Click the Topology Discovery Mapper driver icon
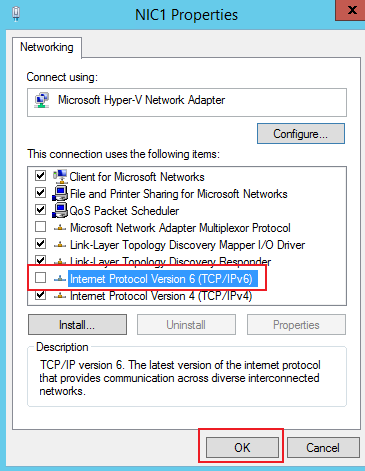The width and height of the screenshot is (365, 471). pyautogui.click(x=60, y=245)
